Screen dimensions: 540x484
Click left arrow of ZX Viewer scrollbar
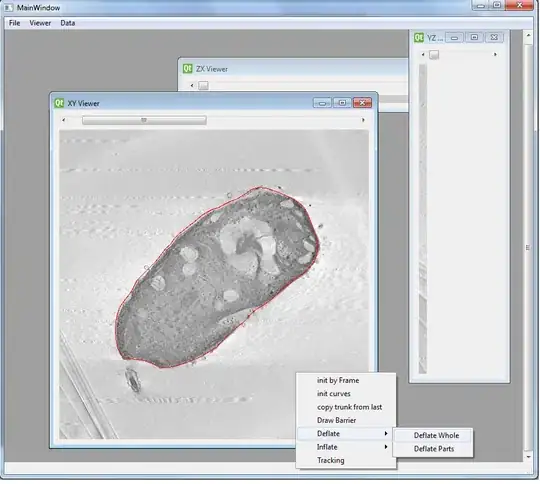[x=192, y=85]
